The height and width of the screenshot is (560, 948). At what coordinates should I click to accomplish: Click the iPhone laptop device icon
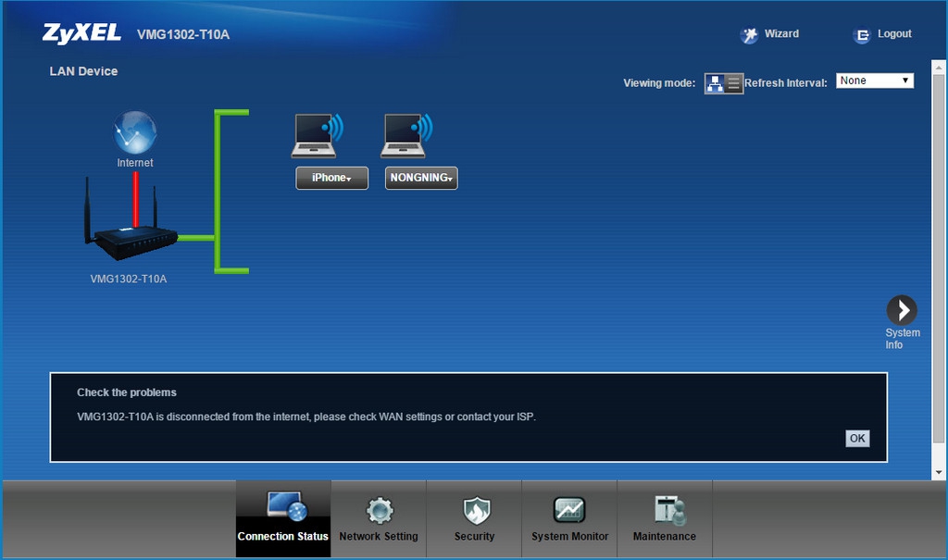(317, 136)
